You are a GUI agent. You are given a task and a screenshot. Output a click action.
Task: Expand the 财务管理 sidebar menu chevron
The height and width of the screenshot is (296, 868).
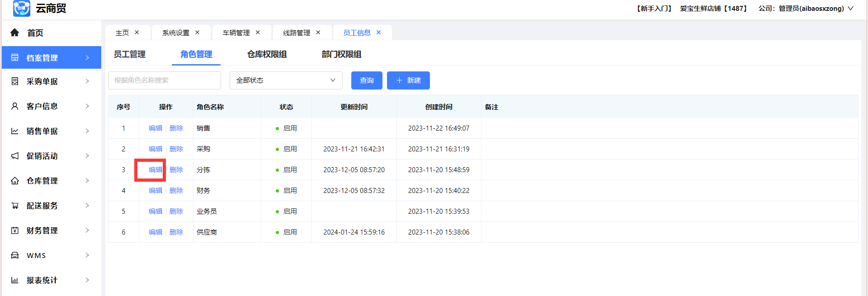click(x=87, y=230)
